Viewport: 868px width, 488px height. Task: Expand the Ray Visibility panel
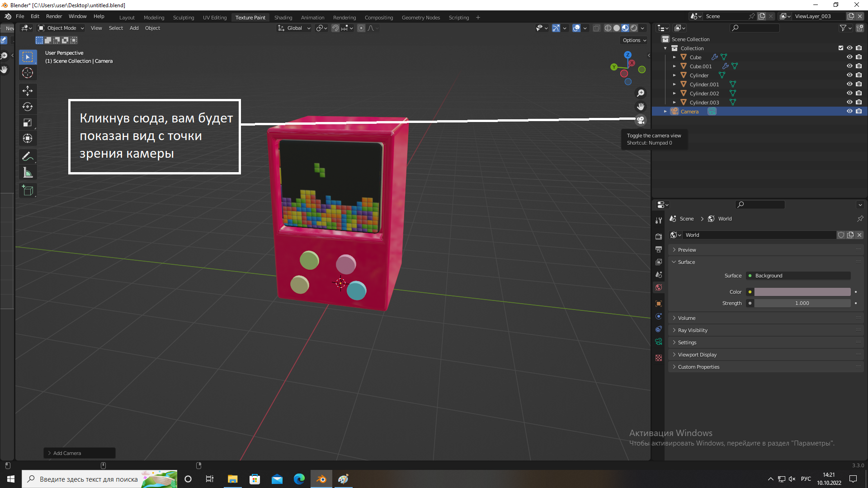pos(766,330)
